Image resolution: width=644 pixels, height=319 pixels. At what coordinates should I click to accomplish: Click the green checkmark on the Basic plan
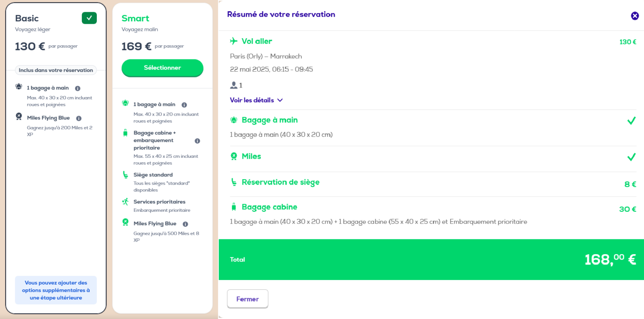coord(89,18)
